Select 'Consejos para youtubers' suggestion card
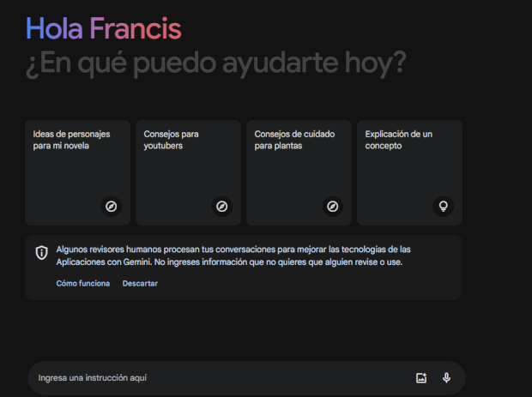 188,172
